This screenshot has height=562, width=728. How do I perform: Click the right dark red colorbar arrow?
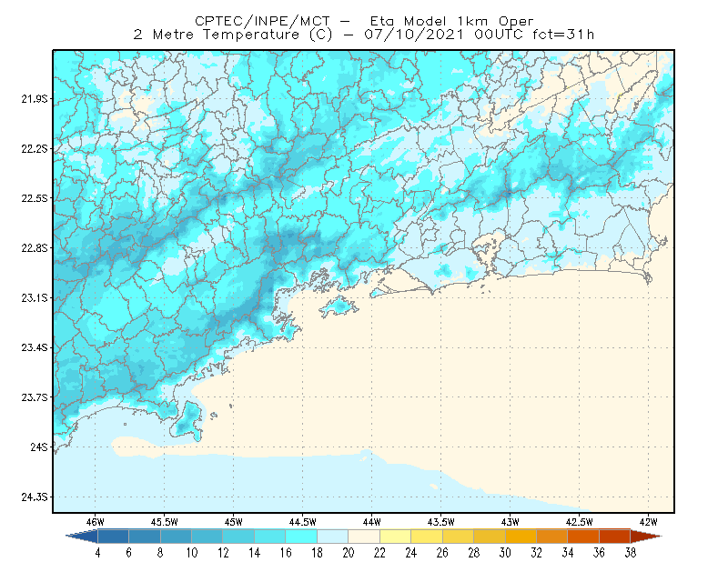pos(646,537)
